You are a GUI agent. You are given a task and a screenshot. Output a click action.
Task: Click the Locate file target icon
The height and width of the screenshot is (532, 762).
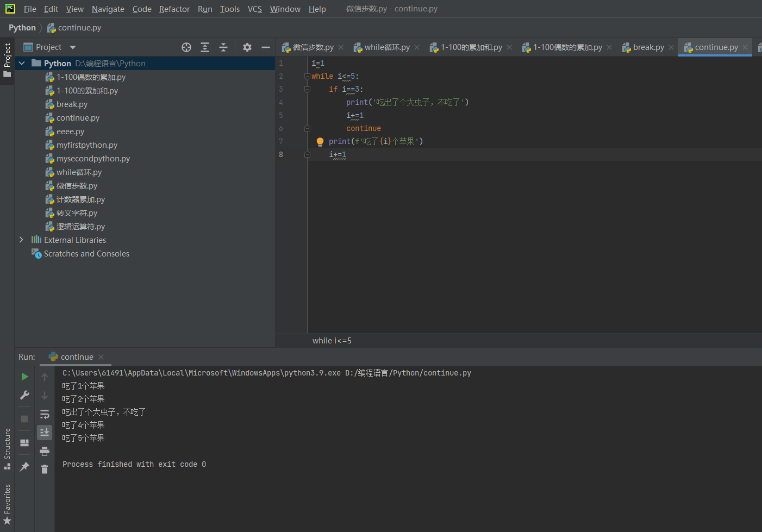186,47
